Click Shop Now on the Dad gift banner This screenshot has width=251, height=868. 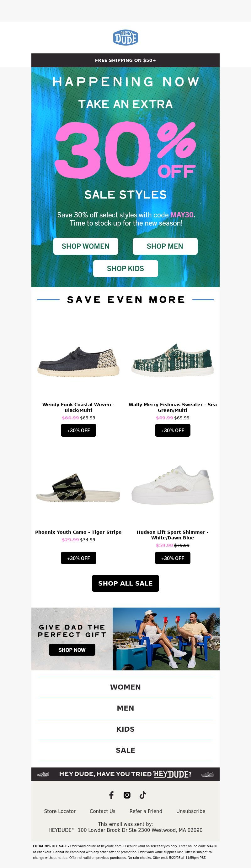coord(72,649)
